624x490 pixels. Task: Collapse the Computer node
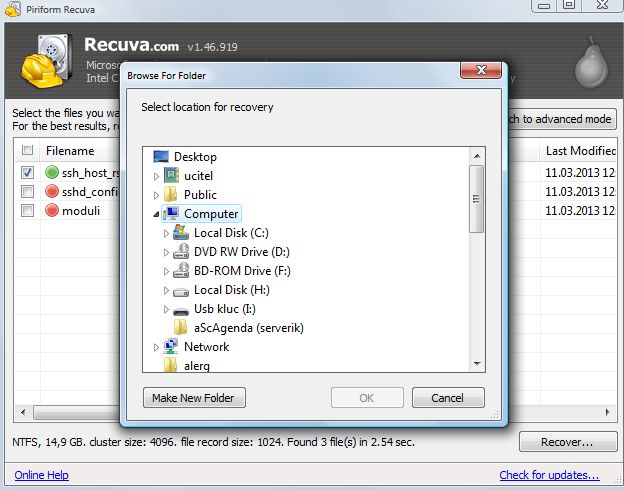pos(156,214)
